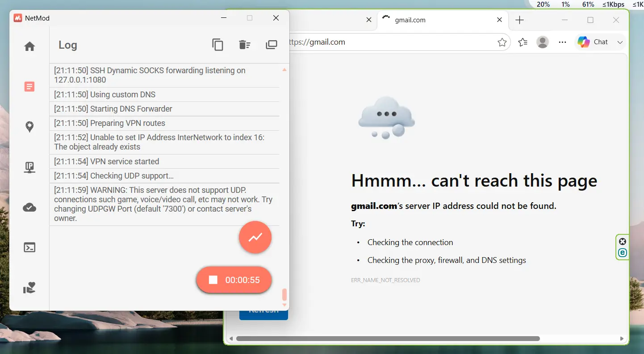The width and height of the screenshot is (644, 354).
Task: Minimize the browser window
Action: (565, 20)
